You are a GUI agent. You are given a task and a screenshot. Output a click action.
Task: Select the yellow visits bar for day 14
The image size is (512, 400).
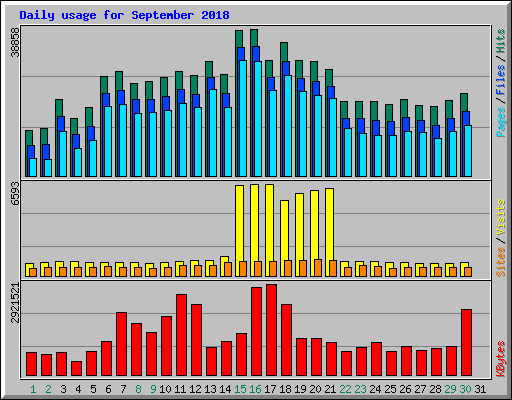pos(224,266)
